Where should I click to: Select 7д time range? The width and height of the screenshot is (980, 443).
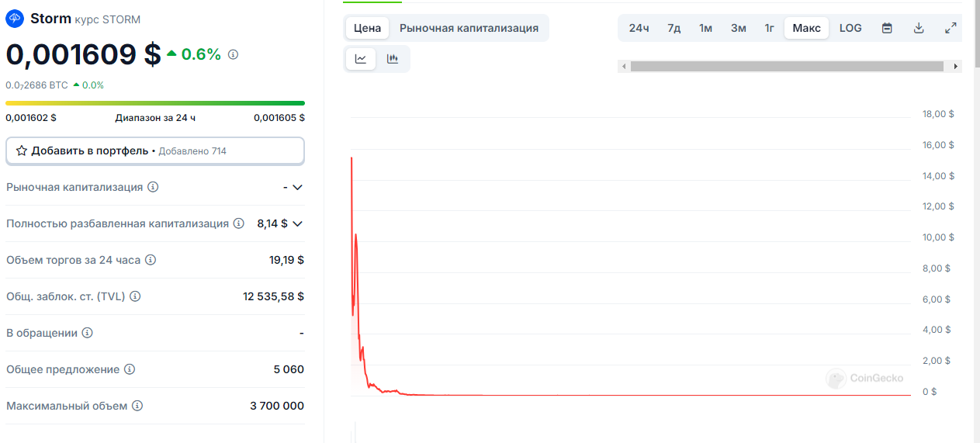click(674, 28)
